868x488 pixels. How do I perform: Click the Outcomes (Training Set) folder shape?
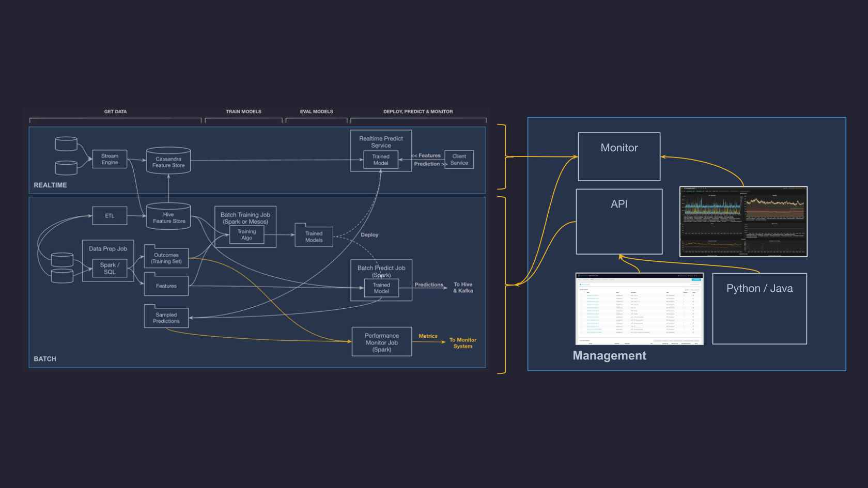click(166, 257)
